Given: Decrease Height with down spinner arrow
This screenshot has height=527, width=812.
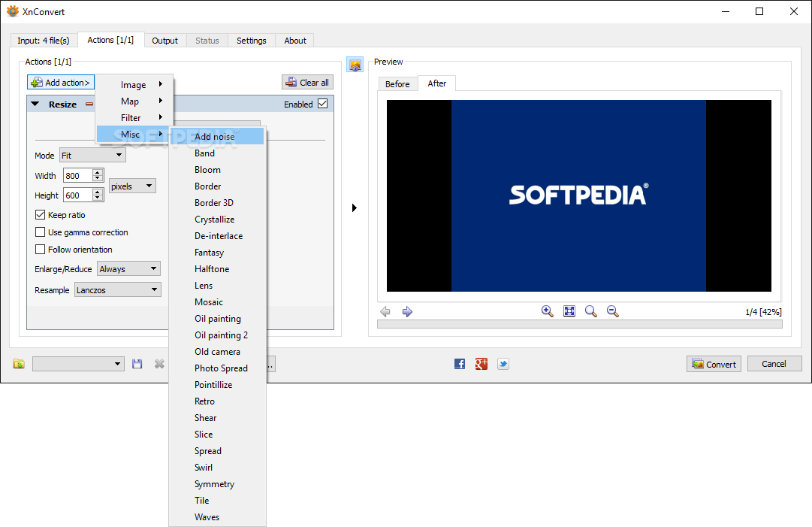Looking at the screenshot, I should pyautogui.click(x=98, y=198).
